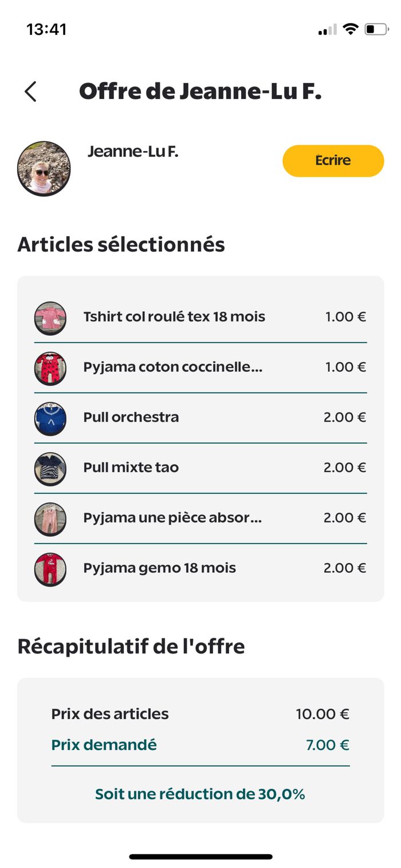Tap the Pull orchestra item thumbnail

(50, 418)
